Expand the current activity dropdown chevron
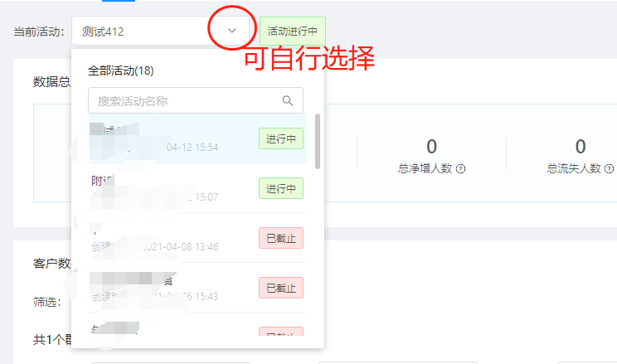Image resolution: width=617 pixels, height=364 pixels. pos(231,31)
